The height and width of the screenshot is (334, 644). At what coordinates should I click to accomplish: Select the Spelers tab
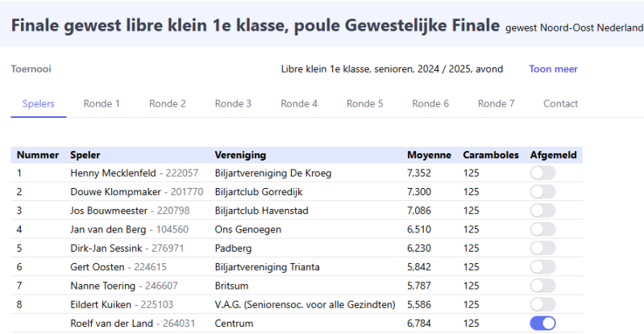(39, 103)
